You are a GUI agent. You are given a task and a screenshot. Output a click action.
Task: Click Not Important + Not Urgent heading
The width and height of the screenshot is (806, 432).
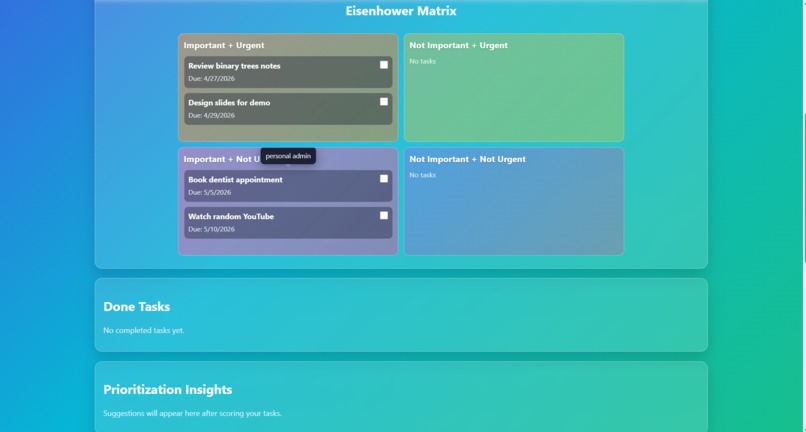tap(468, 159)
